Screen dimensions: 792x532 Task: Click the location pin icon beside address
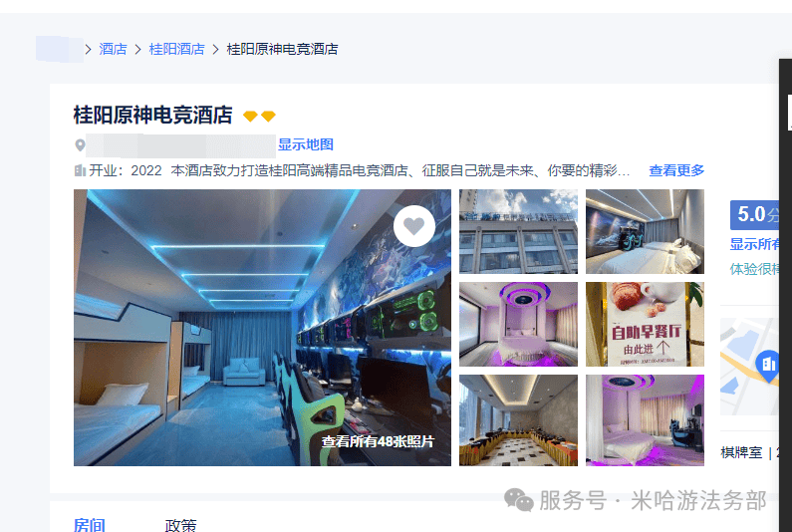pyautogui.click(x=80, y=145)
